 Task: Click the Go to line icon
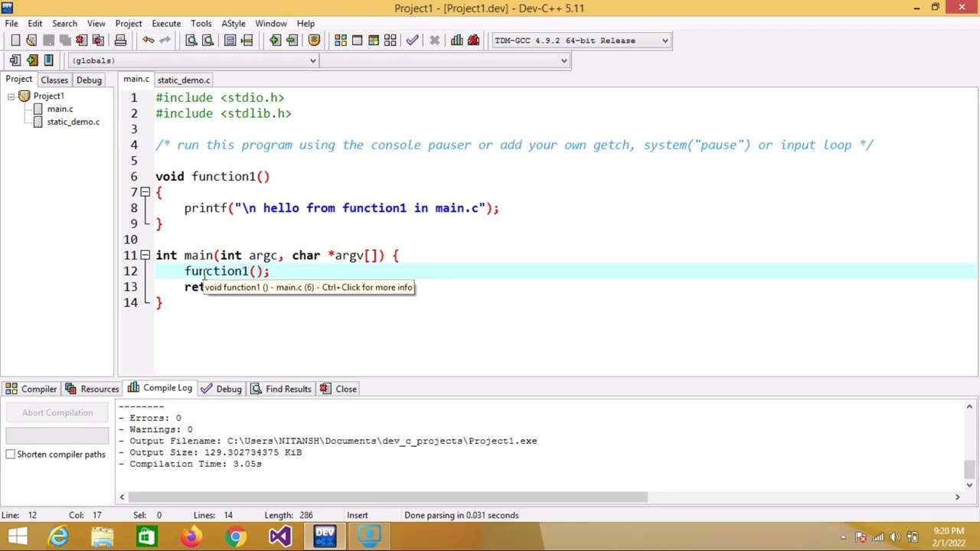point(247,40)
